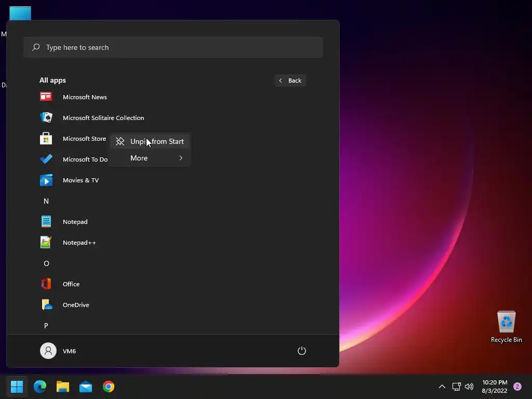The image size is (532, 399).
Task: Select Microsoft Solitaire Collection label
Action: coord(103,118)
